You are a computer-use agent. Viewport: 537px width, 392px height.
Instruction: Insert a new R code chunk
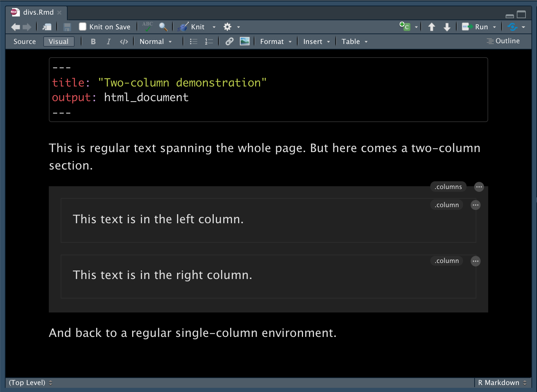(x=404, y=26)
